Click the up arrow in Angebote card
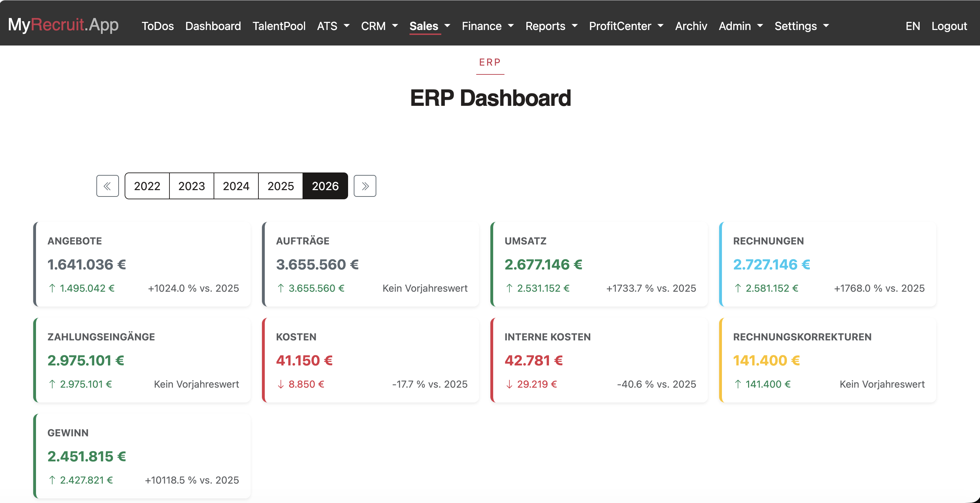 53,288
